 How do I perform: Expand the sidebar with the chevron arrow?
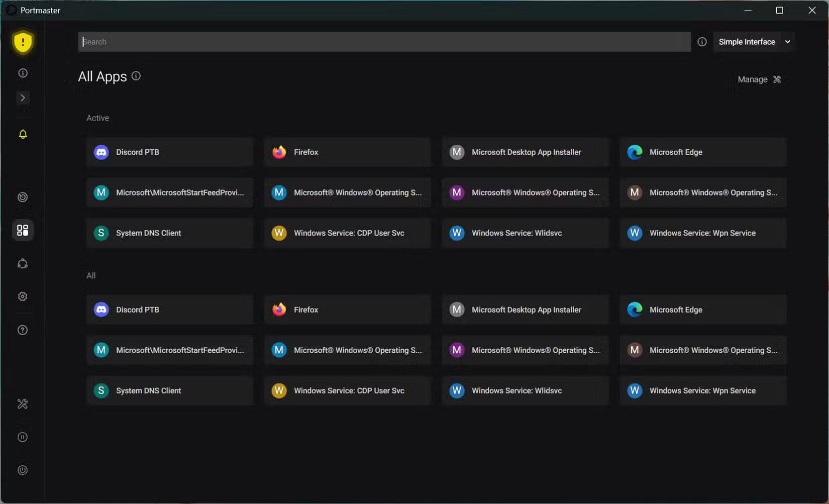[23, 97]
